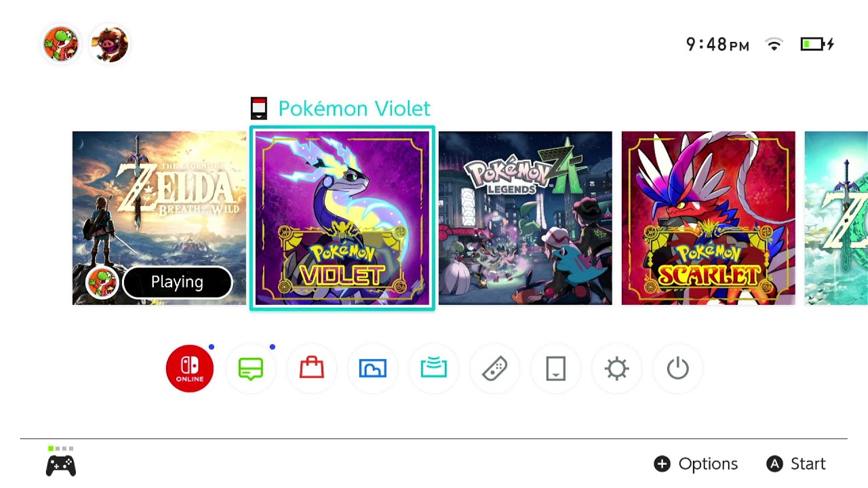Screen dimensions: 868x488
Task: Open Nintendo Switch Online icon
Action: tap(190, 369)
